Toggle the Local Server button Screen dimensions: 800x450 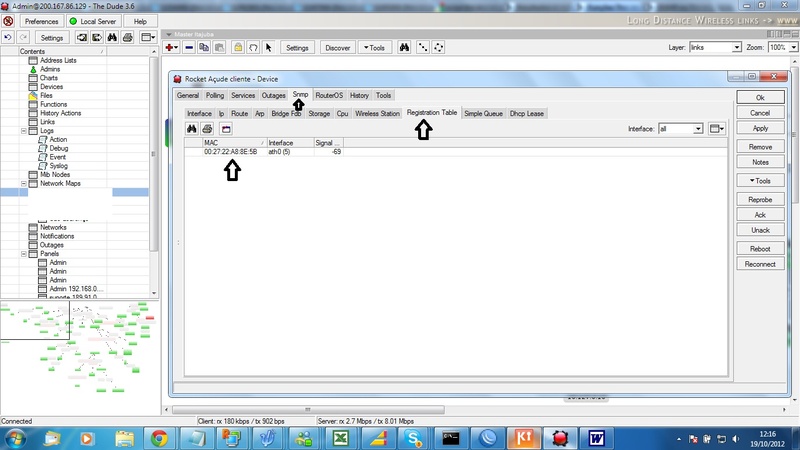[x=93, y=21]
